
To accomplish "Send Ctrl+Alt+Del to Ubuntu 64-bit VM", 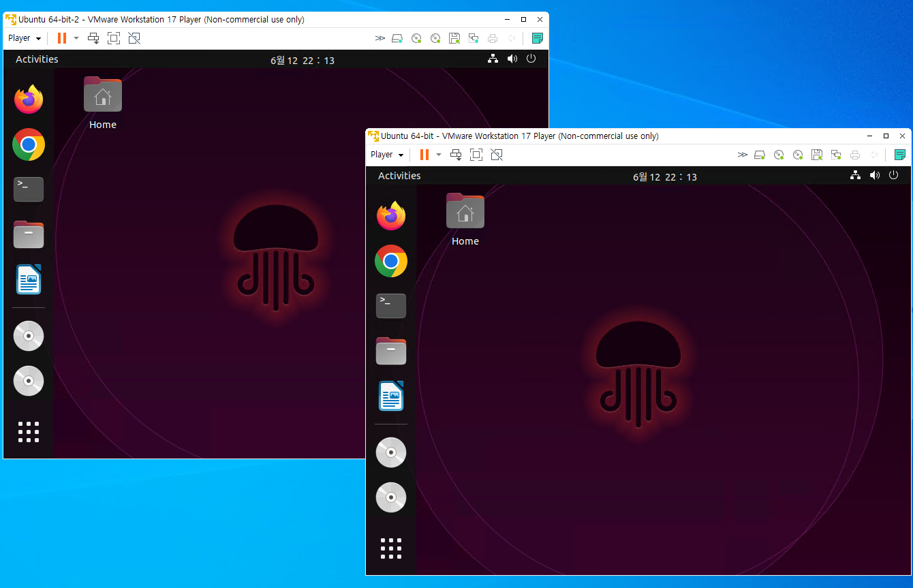I will click(x=456, y=155).
